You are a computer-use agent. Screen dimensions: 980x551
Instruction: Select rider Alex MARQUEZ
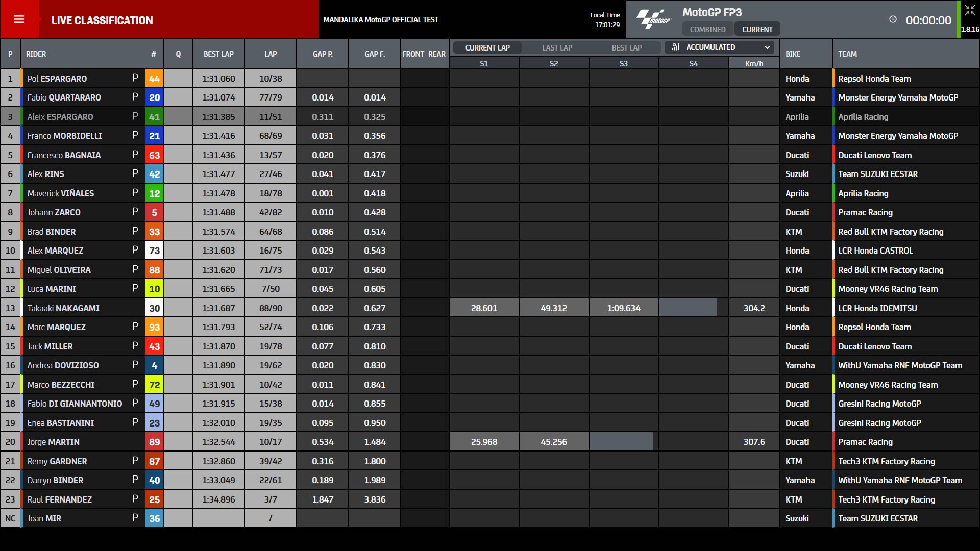pyautogui.click(x=55, y=251)
